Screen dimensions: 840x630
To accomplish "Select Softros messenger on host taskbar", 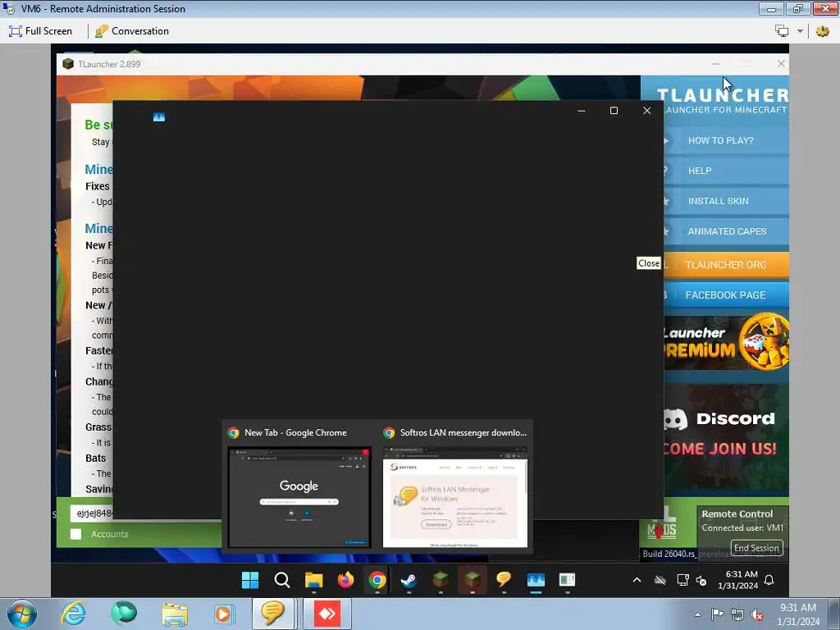I will (273, 614).
